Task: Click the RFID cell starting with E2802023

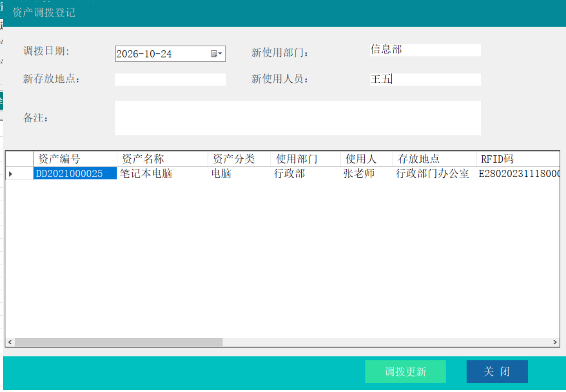Action: click(518, 174)
